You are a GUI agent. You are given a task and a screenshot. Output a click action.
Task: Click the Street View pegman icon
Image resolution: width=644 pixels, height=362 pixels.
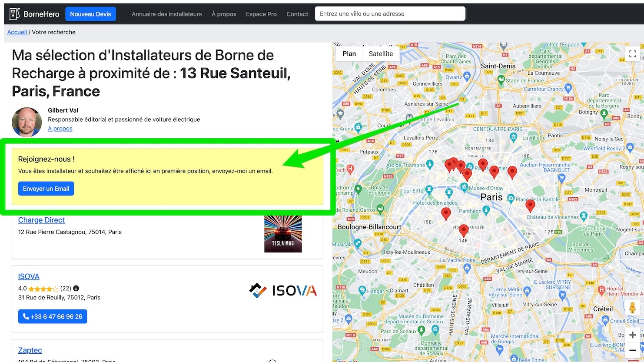pos(632,308)
